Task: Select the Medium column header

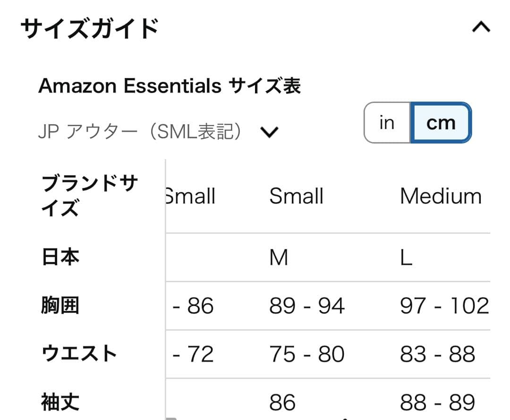Action: click(441, 196)
